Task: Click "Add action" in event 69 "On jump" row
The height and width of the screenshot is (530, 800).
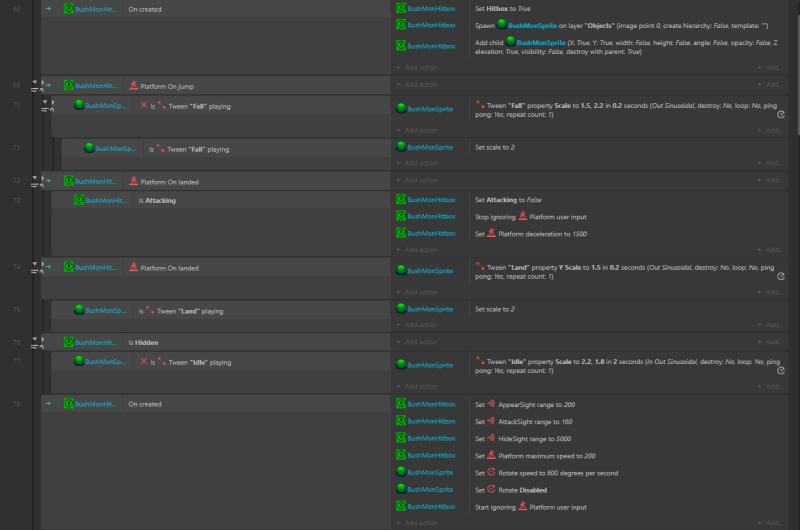Action: 417,85
